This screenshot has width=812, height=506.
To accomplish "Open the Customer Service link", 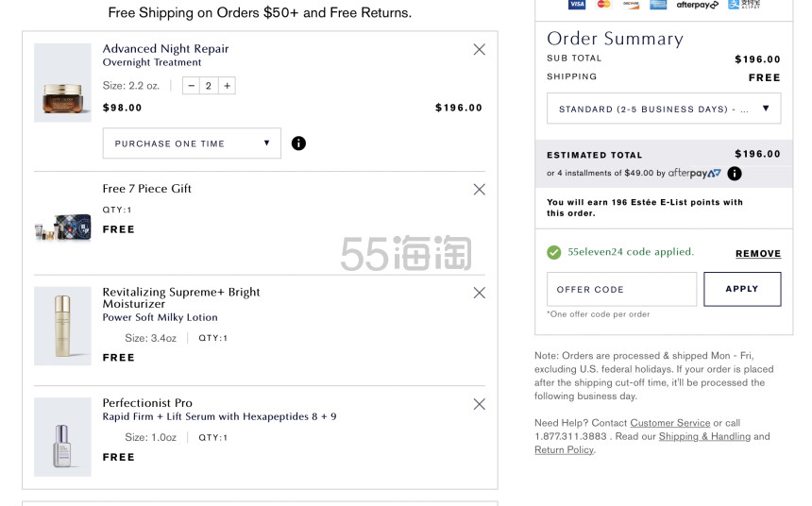I will [669, 423].
